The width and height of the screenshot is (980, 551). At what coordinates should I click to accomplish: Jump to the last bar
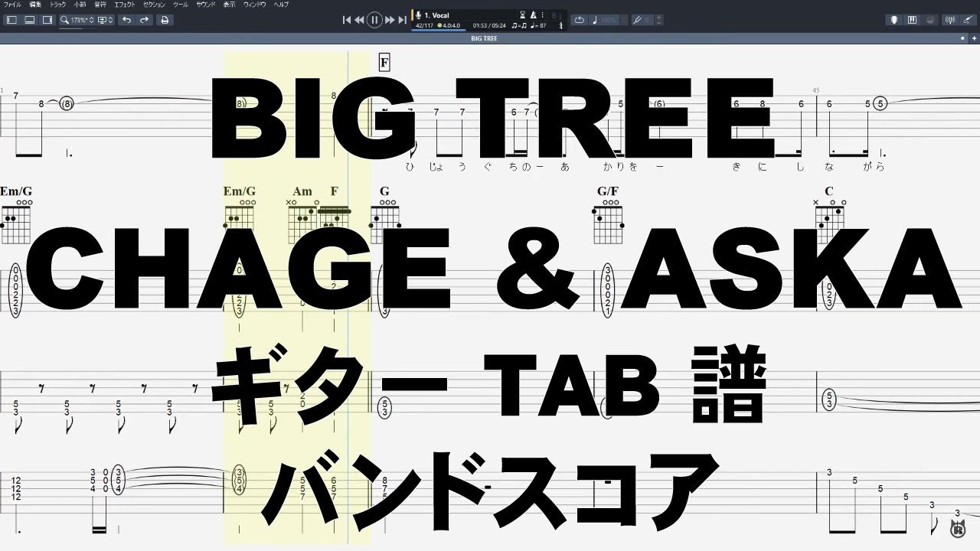click(x=402, y=20)
